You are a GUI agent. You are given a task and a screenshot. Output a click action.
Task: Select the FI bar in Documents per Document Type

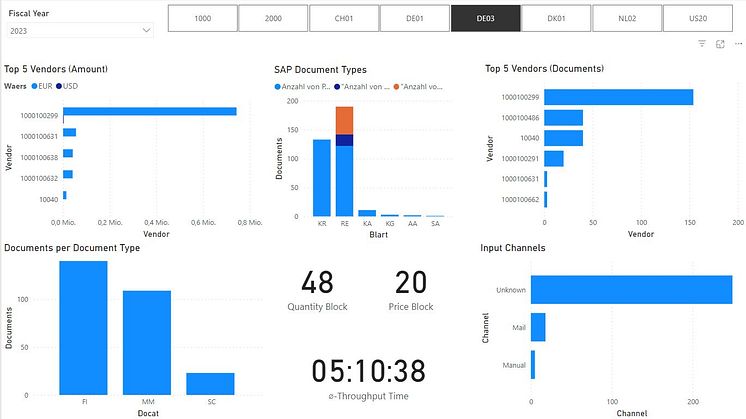[83, 328]
